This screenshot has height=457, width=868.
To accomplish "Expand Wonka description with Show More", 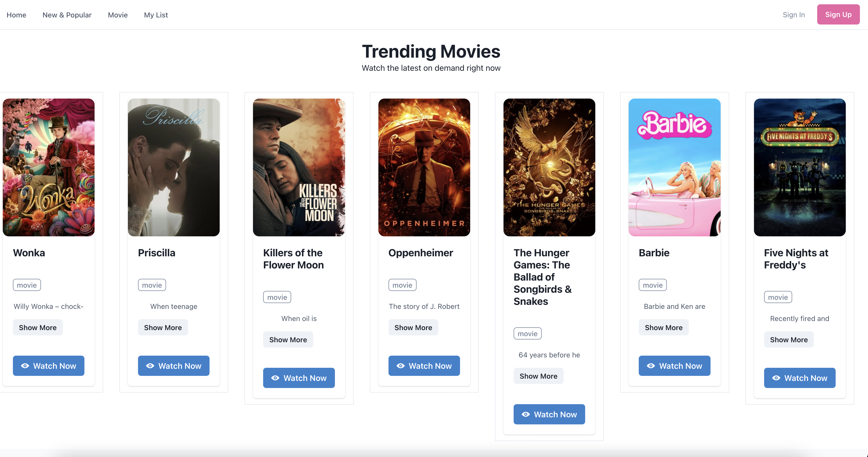I will click(x=38, y=327).
